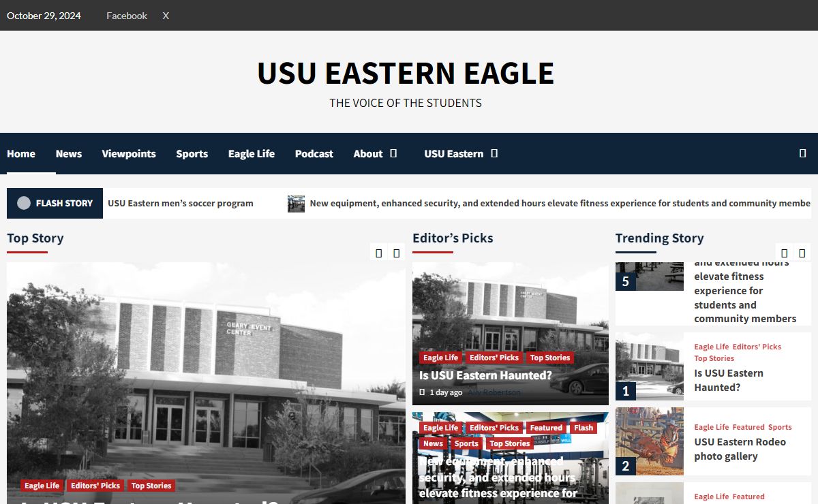Click Eagle Life tag on Top Story image

point(42,486)
